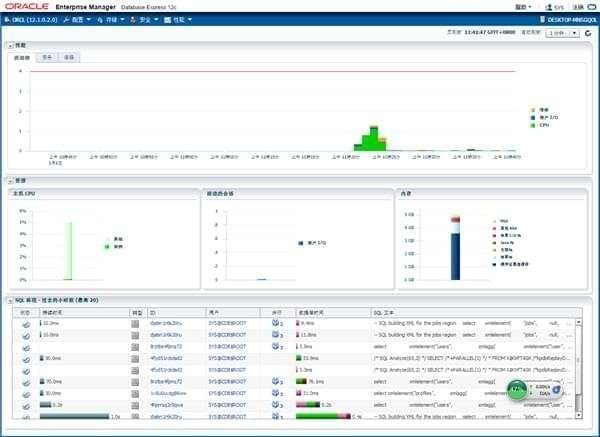Open SQL ID link in first table row
600x437 pixels.
click(164, 324)
